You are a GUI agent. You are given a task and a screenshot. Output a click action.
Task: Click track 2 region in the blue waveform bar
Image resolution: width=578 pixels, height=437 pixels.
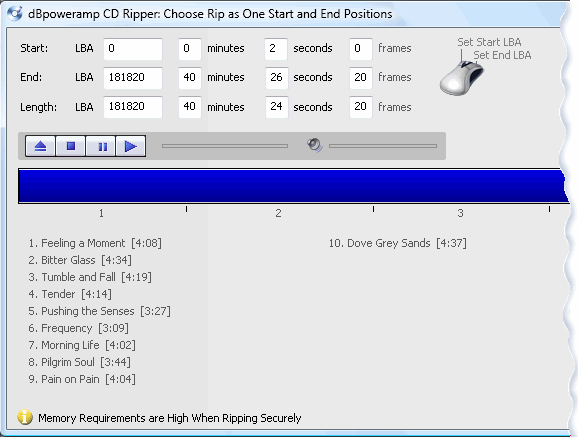coord(280,185)
